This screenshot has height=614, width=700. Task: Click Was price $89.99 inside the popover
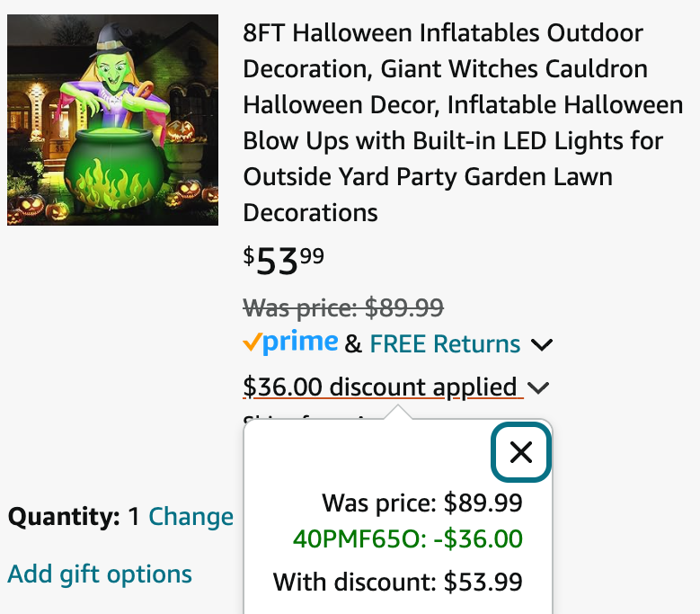coord(422,503)
